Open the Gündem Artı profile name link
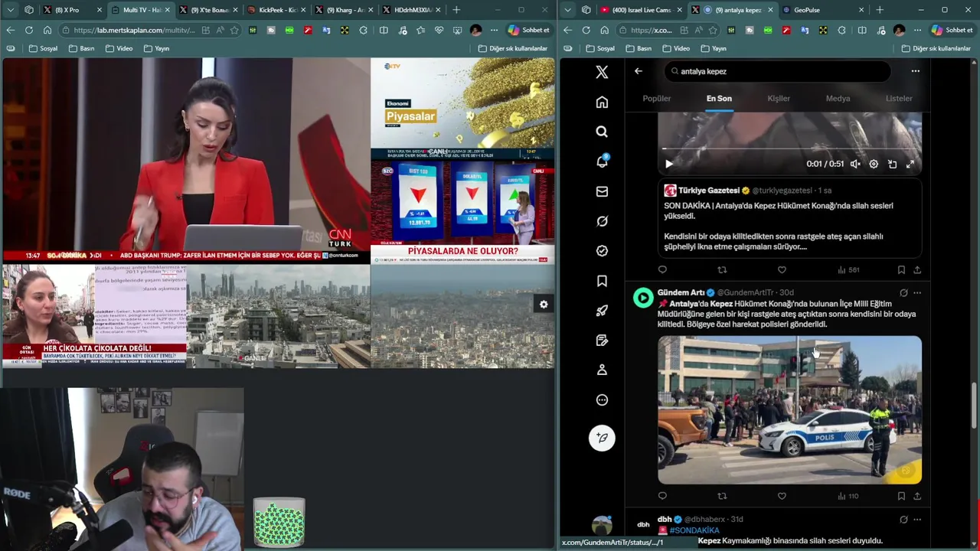980x551 pixels. point(681,292)
